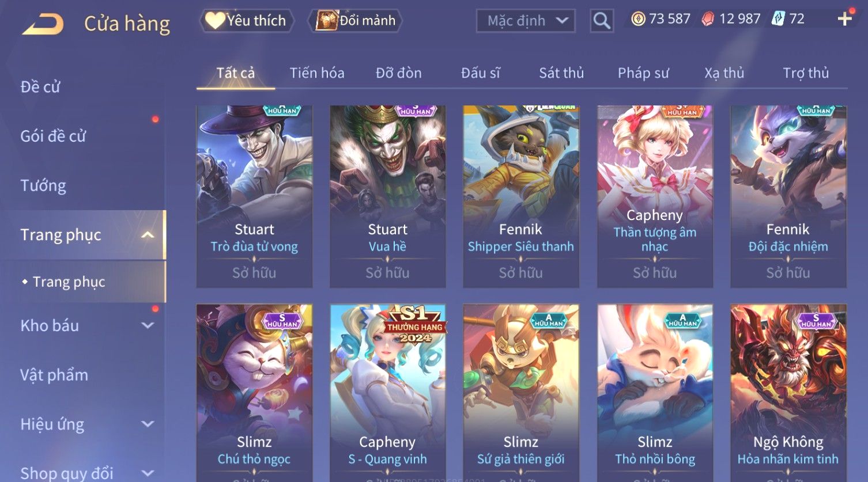Open Tướng in the sidebar
Viewport: 868px width, 482px height.
[43, 185]
